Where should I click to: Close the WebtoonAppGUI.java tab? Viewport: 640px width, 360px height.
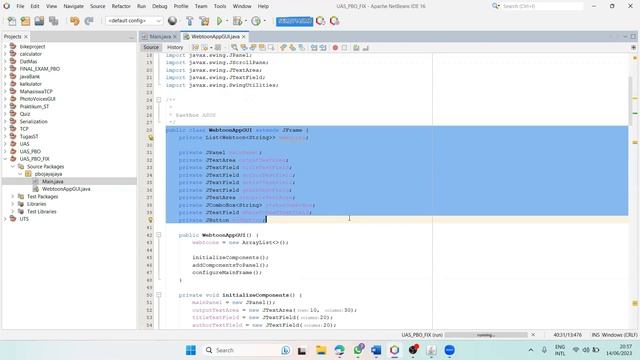pos(244,37)
